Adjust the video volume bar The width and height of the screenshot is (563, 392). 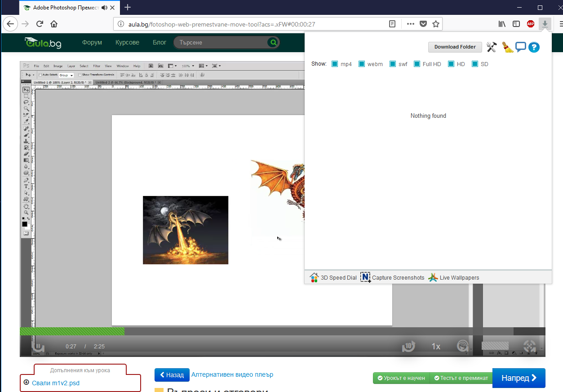click(x=495, y=346)
